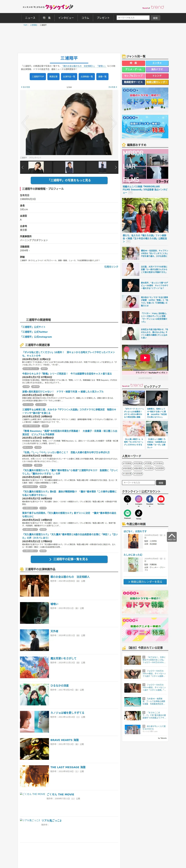Open たしかにあった幻 movie link

(x=133, y=555)
